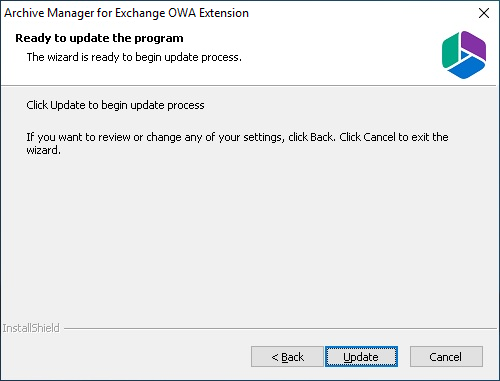Select the Archive Manager title bar text
Viewport: 500px width, 381px height.
pos(126,13)
